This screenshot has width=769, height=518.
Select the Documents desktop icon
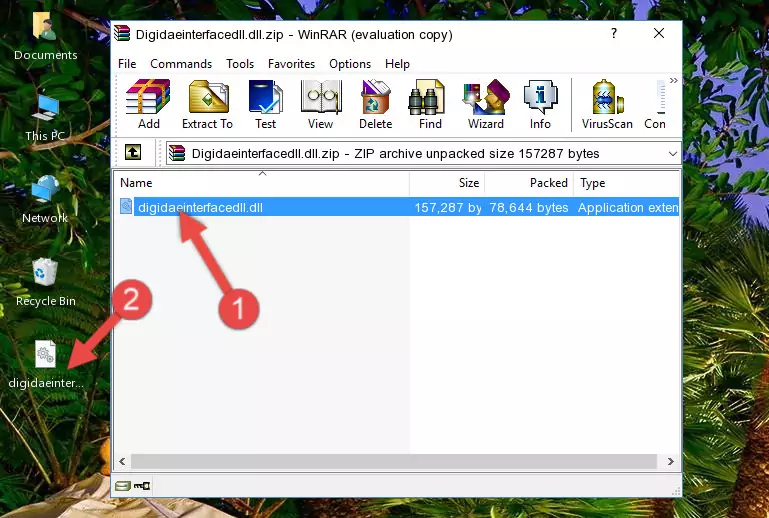tap(45, 37)
